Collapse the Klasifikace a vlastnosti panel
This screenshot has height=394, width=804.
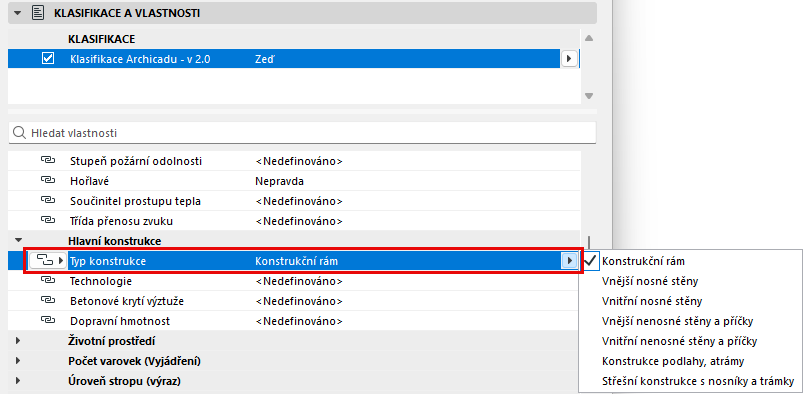tap(18, 13)
